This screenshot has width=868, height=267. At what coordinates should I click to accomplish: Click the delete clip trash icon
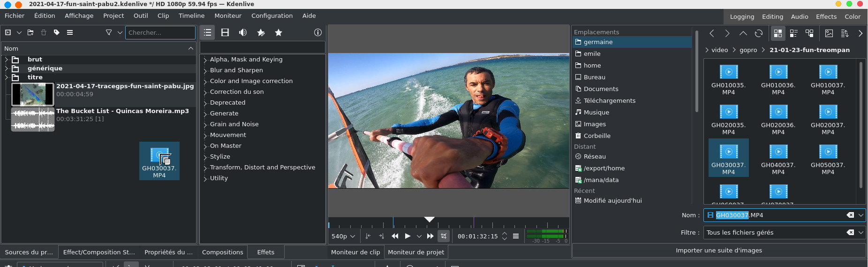click(44, 32)
